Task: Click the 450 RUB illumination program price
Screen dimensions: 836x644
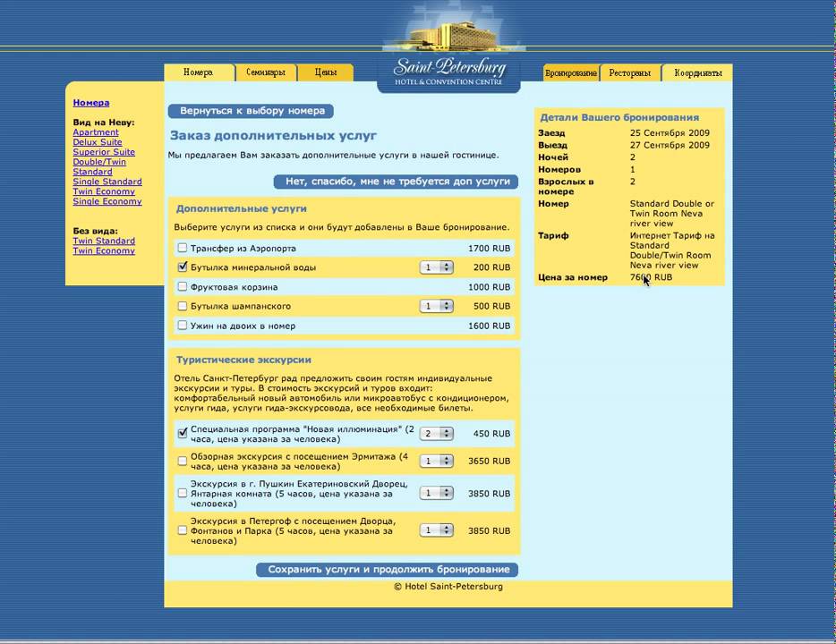Action: point(491,434)
